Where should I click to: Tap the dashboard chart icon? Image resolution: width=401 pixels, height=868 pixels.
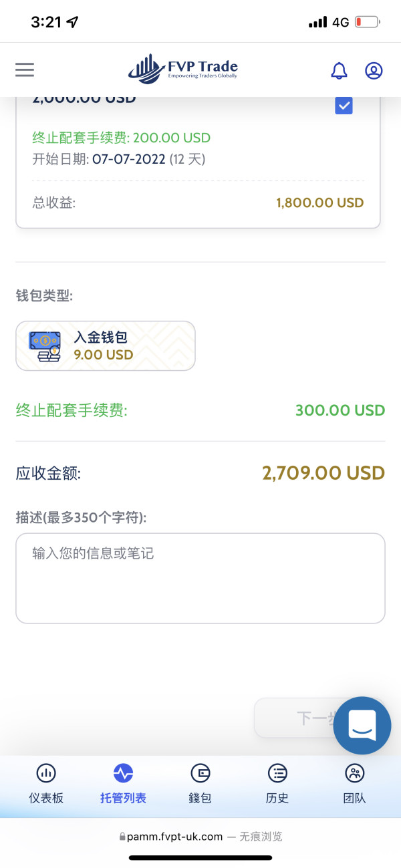(x=46, y=773)
